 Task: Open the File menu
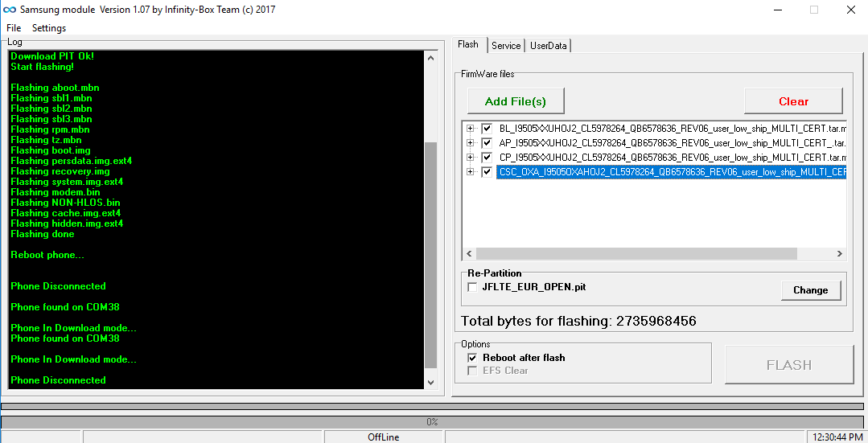[x=14, y=27]
